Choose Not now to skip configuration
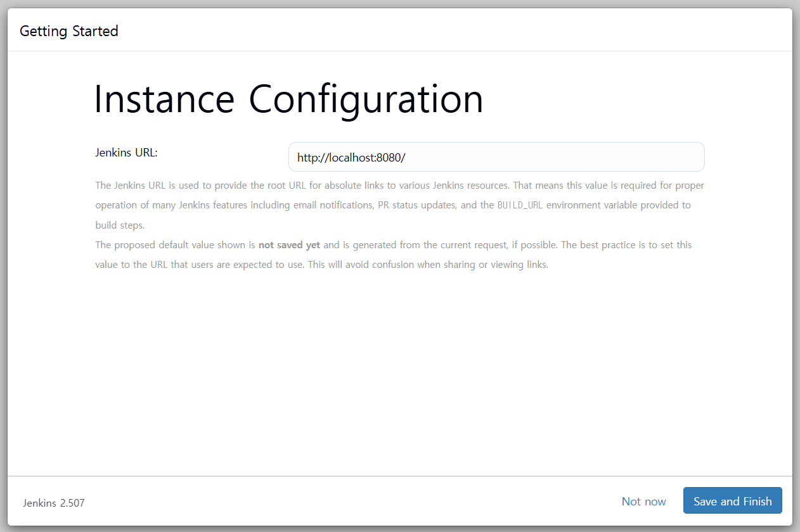Image resolution: width=800 pixels, height=532 pixels. coord(643,502)
